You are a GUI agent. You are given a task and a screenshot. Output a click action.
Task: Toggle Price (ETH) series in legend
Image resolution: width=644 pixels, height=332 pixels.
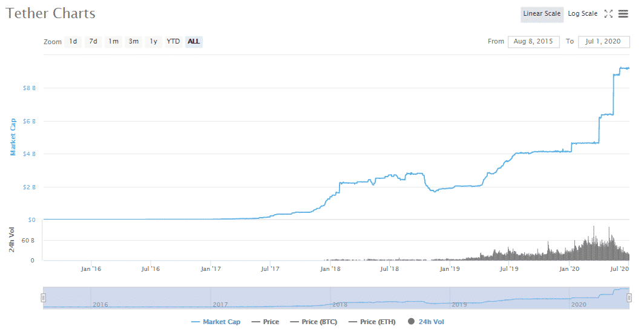[372, 322]
